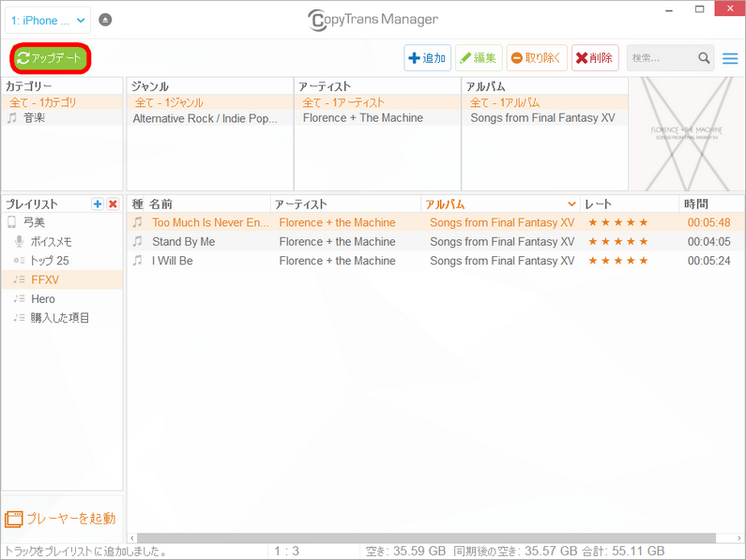Open the トップ 25 smart playlist
746x560 pixels.
click(62, 261)
